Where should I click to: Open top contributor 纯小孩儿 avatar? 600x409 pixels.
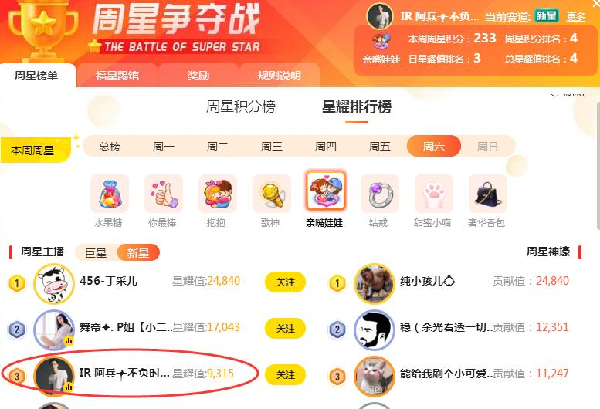[x=374, y=283]
